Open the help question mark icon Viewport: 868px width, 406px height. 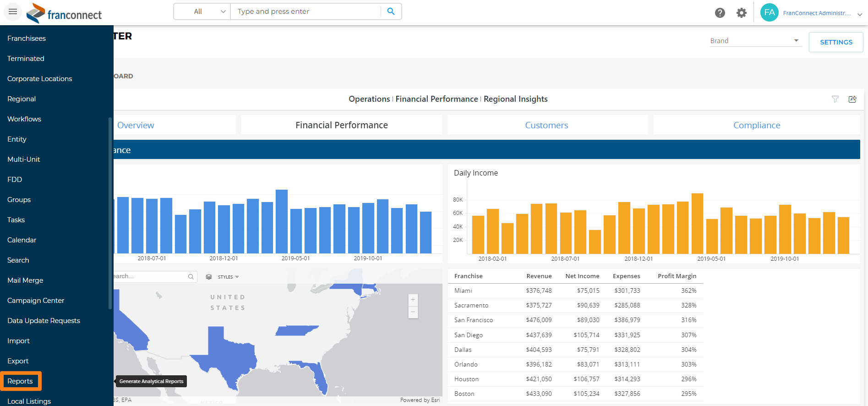(720, 13)
